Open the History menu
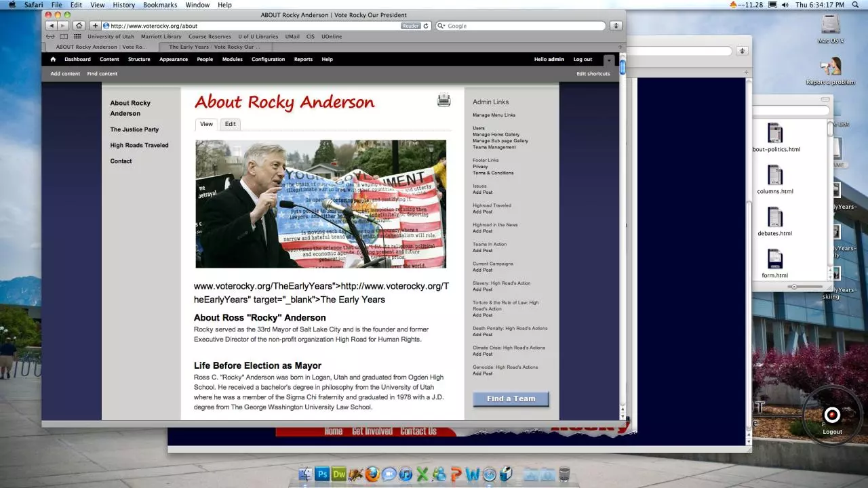The image size is (868, 488). (x=124, y=5)
